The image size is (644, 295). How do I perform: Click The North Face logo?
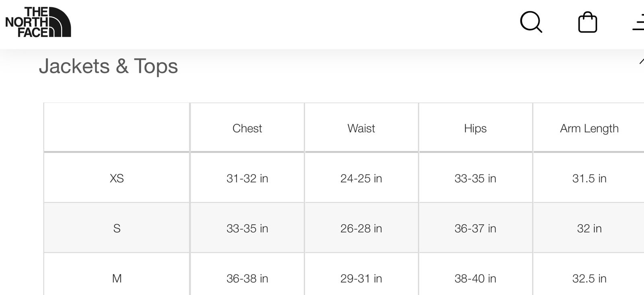(38, 22)
